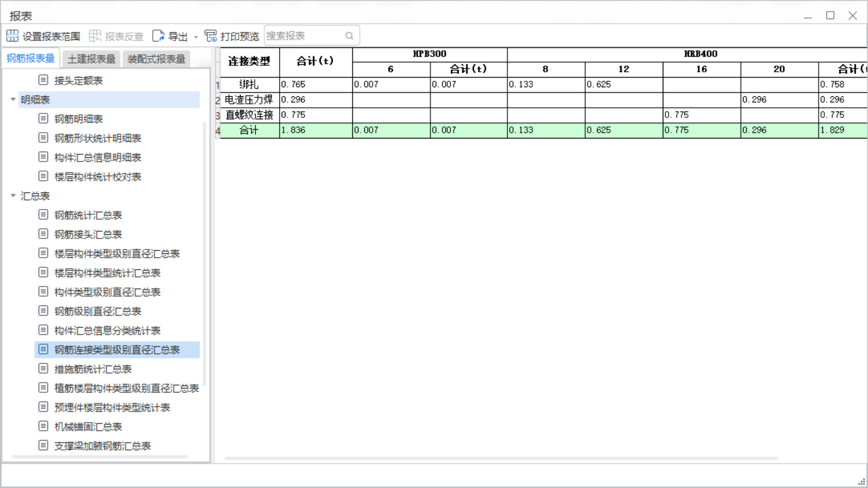Click the 设置报表范围 grid icon
This screenshot has width=868, height=488.
pyautogui.click(x=12, y=36)
